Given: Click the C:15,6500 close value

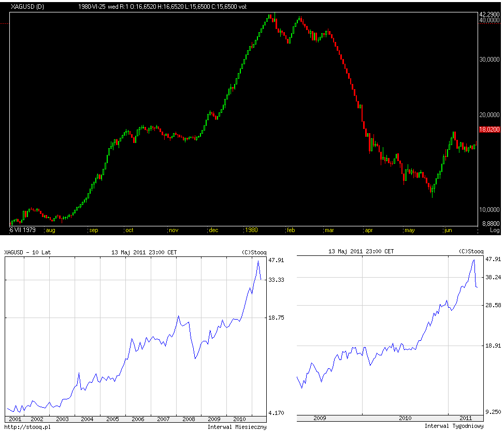Looking at the screenshot, I should click(x=224, y=6).
